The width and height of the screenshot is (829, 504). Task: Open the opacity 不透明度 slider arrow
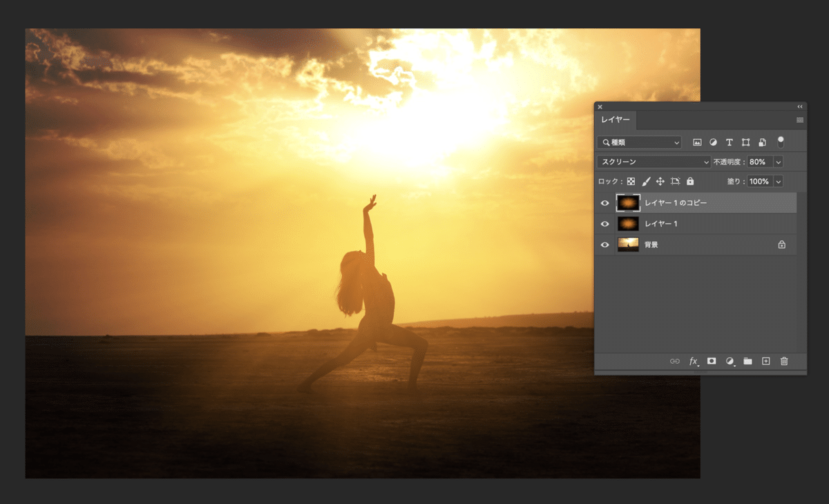tap(779, 162)
